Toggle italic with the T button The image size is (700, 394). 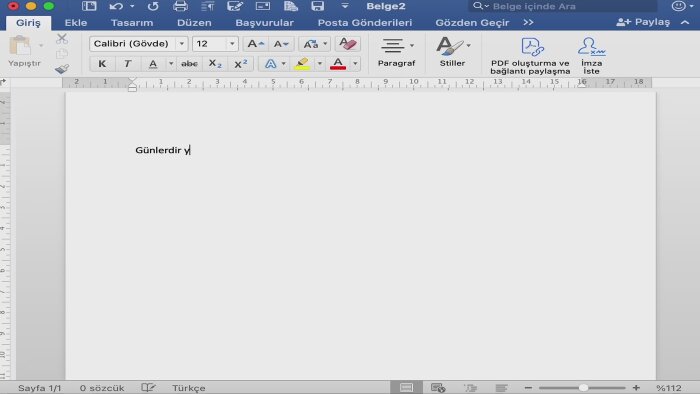[x=127, y=64]
